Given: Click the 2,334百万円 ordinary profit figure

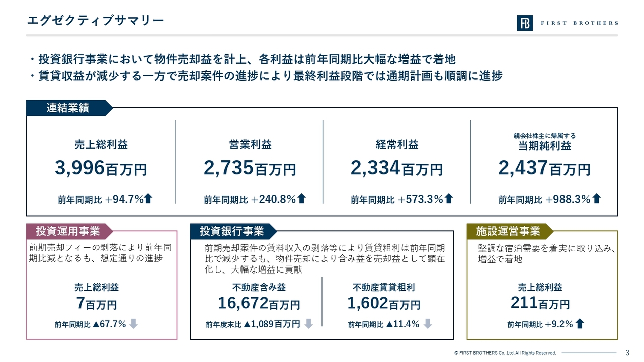Looking at the screenshot, I should (x=397, y=168).
